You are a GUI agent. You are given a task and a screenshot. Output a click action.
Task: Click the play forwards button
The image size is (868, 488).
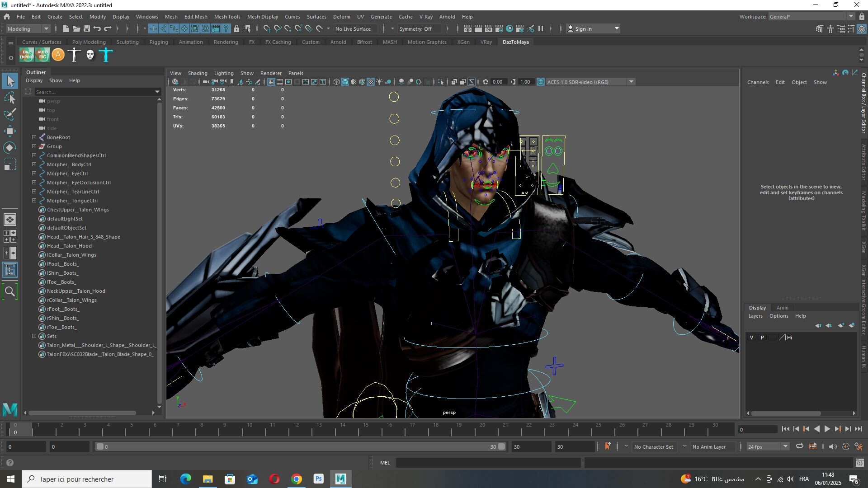[x=827, y=429]
